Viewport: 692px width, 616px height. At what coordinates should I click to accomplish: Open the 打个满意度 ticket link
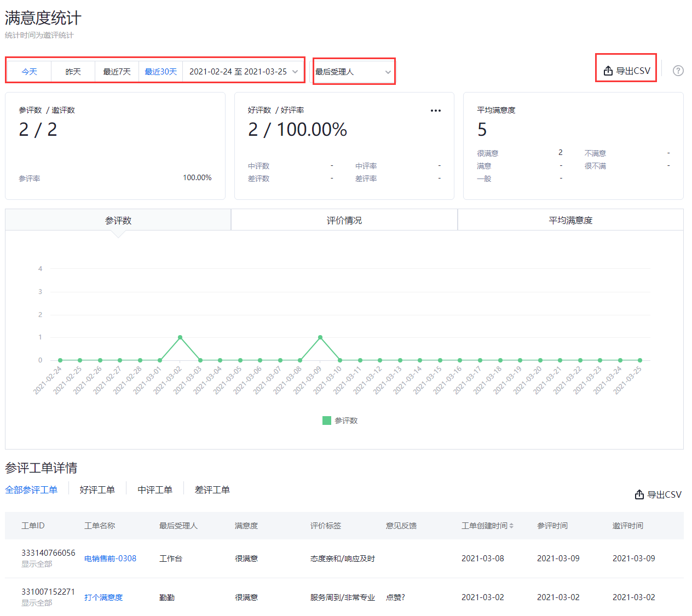click(x=103, y=597)
